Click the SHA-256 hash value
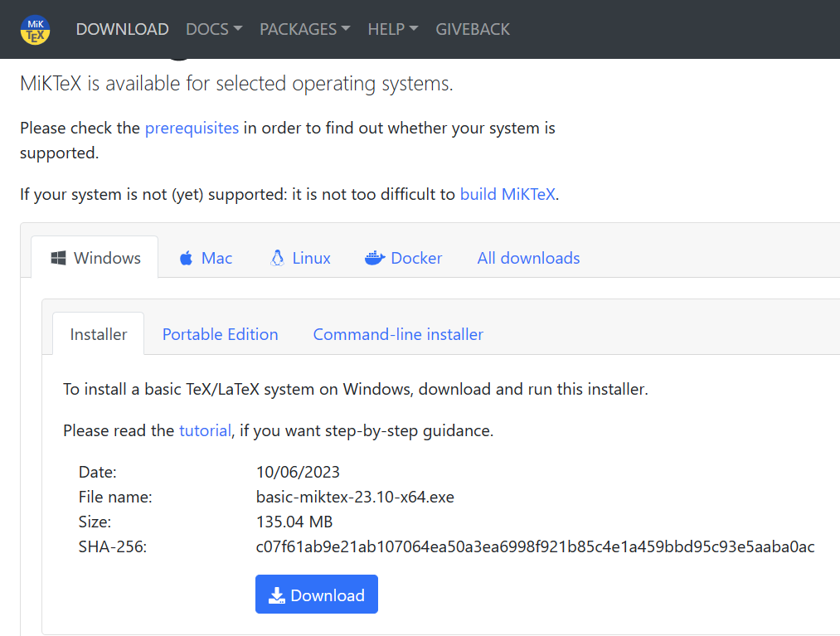840x636 pixels. [535, 546]
